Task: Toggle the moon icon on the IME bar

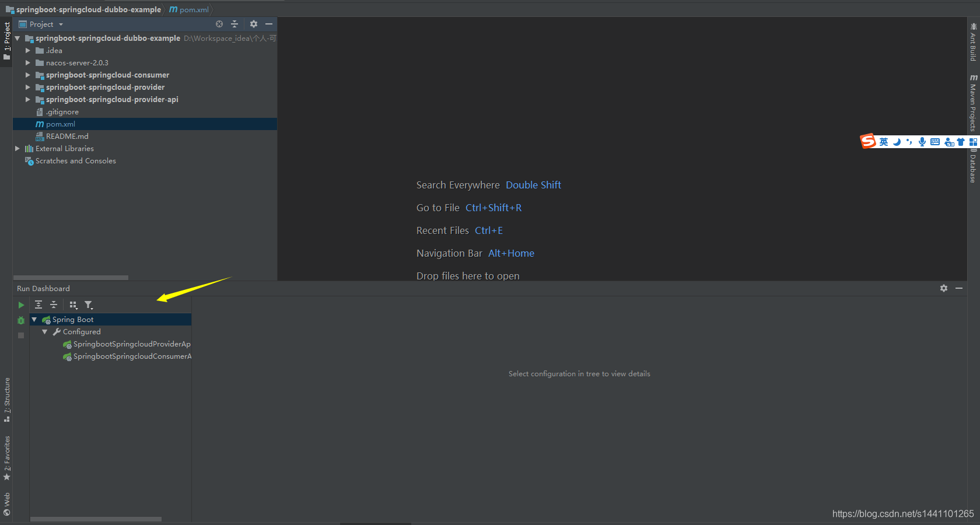Action: pos(897,142)
